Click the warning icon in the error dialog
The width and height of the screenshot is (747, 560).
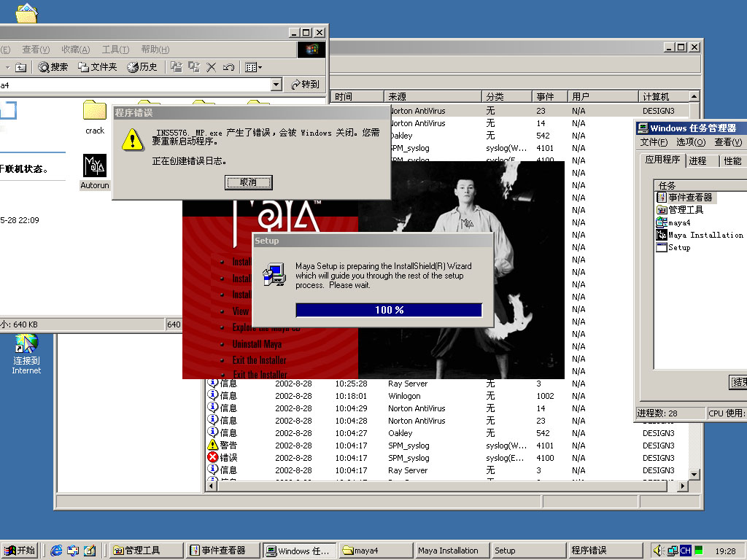click(x=133, y=140)
